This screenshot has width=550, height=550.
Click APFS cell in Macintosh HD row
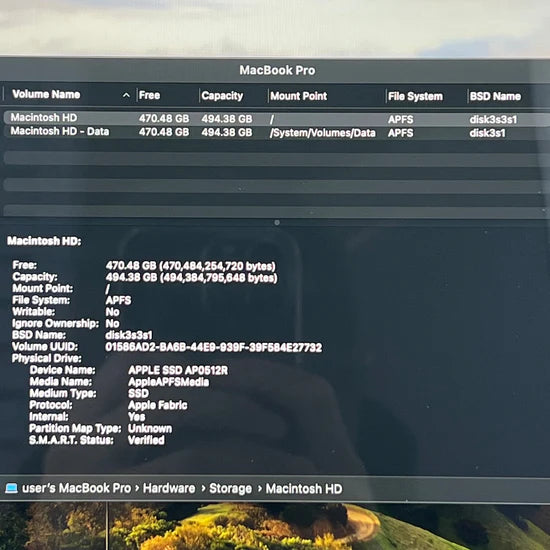click(401, 120)
